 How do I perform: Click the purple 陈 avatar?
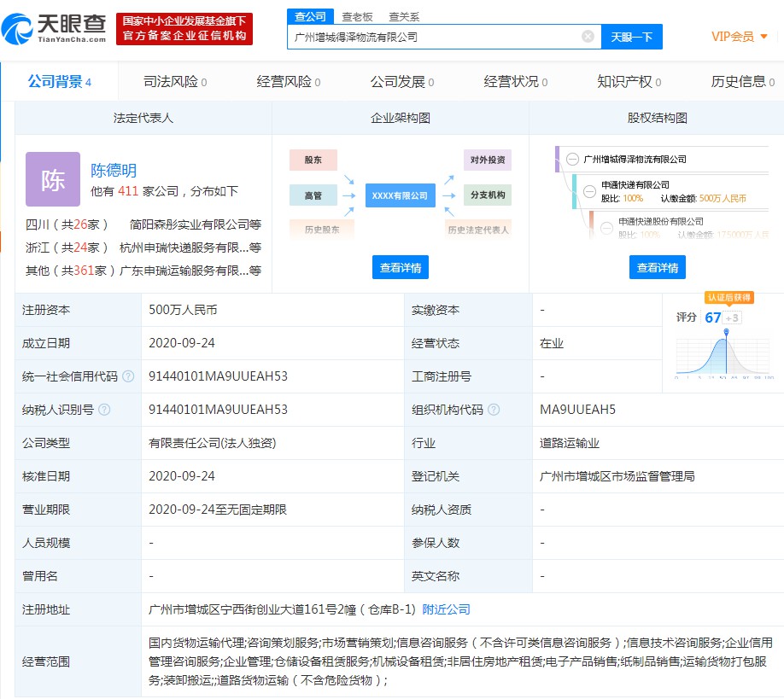(x=53, y=179)
